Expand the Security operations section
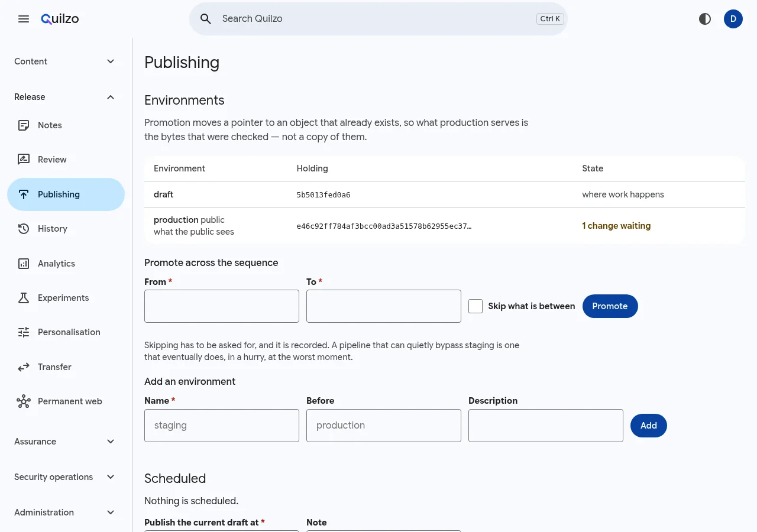The image size is (757, 532). (x=66, y=477)
